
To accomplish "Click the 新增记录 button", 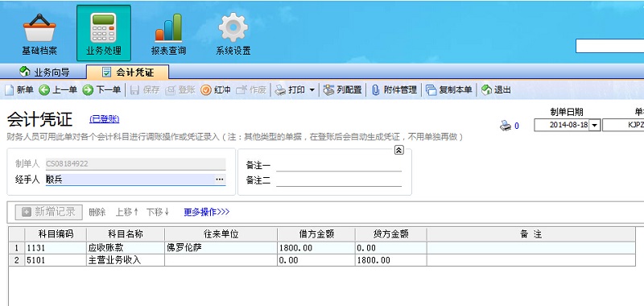I will pos(49,212).
